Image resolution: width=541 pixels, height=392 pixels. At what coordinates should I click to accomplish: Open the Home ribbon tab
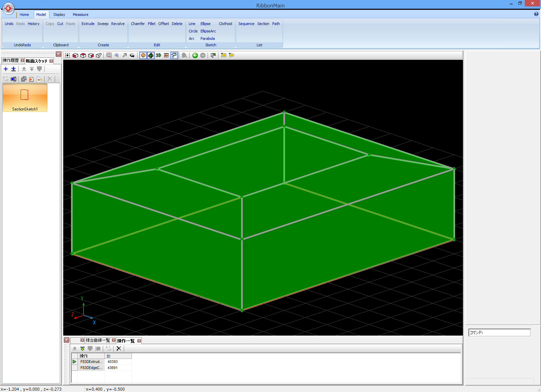[24, 15]
